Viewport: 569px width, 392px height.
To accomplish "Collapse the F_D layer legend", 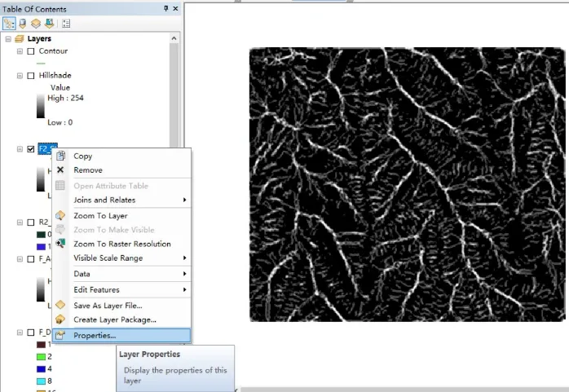I will 20,333.
